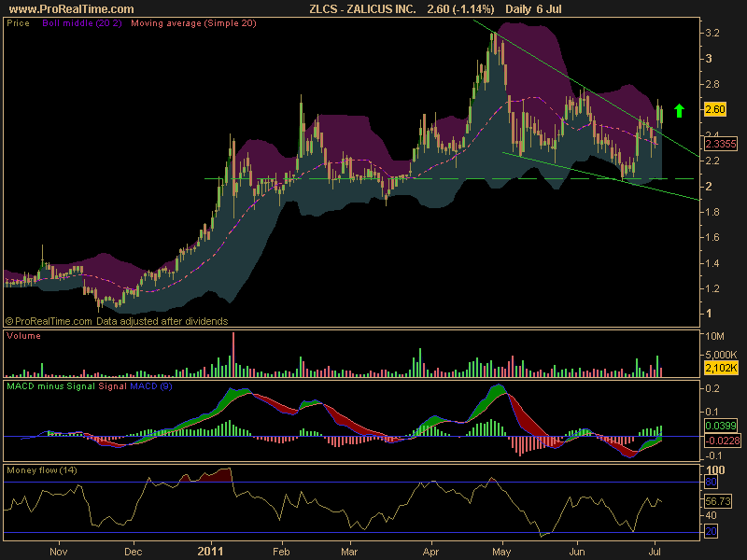Click the 2,102K volume value tag
Screen dimensions: 747x560
pyautogui.click(x=720, y=368)
